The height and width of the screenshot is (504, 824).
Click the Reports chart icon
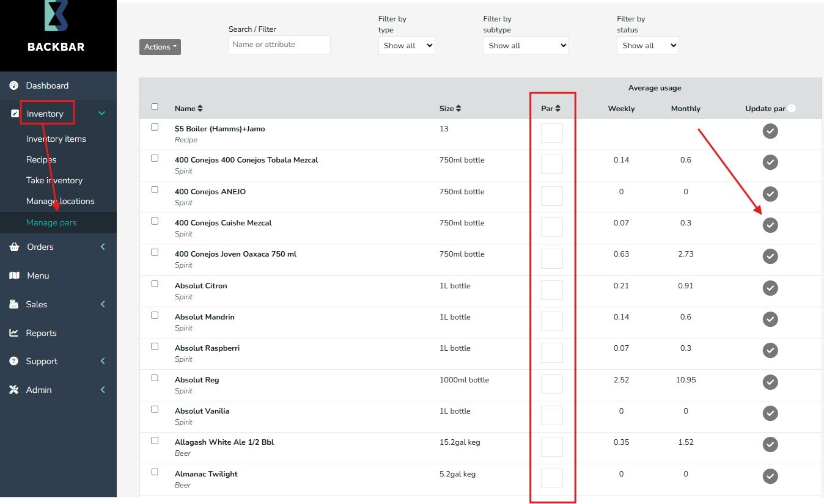(14, 333)
